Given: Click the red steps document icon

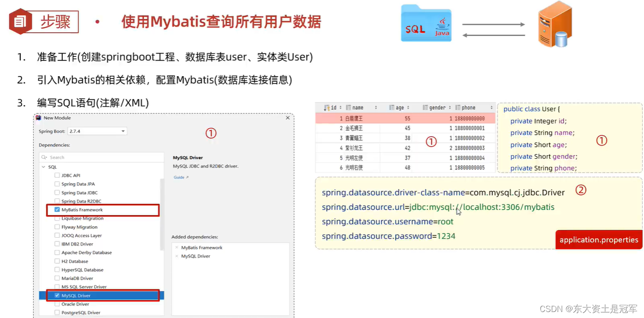Looking at the screenshot, I should (20, 21).
